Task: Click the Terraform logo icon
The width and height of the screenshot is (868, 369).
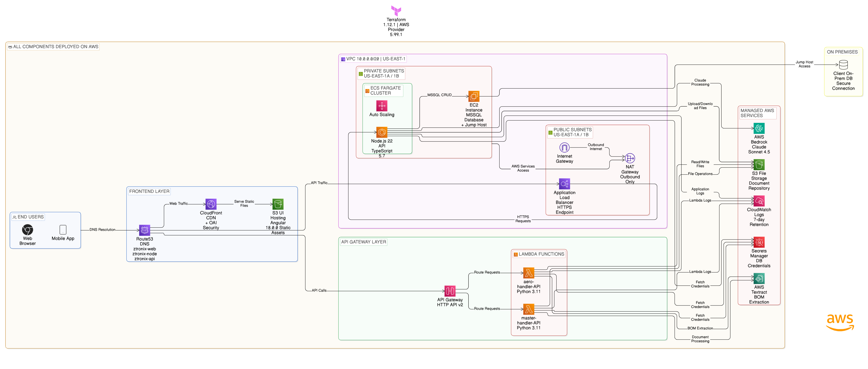Action: point(396,11)
